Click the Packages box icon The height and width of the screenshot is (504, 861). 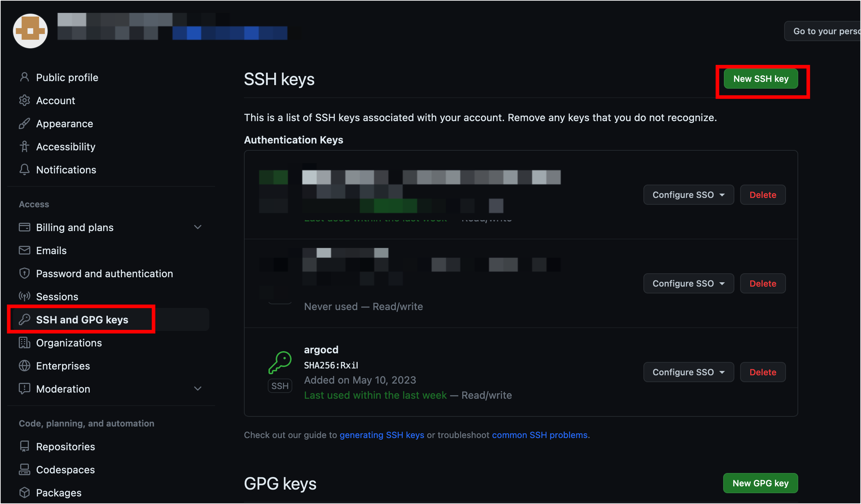point(25,492)
